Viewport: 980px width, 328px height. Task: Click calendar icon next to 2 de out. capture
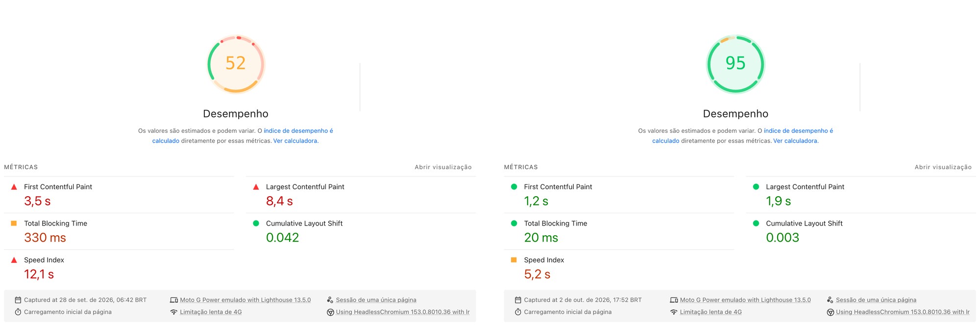point(518,300)
